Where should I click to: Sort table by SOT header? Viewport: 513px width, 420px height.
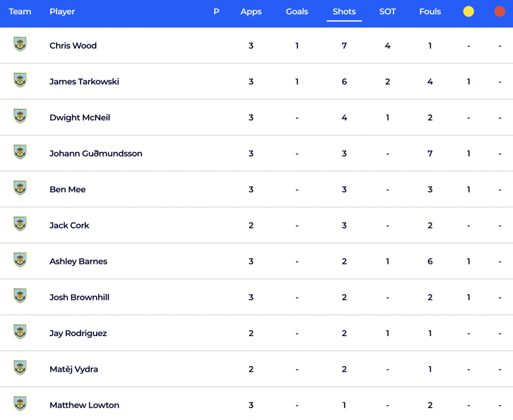click(x=387, y=12)
